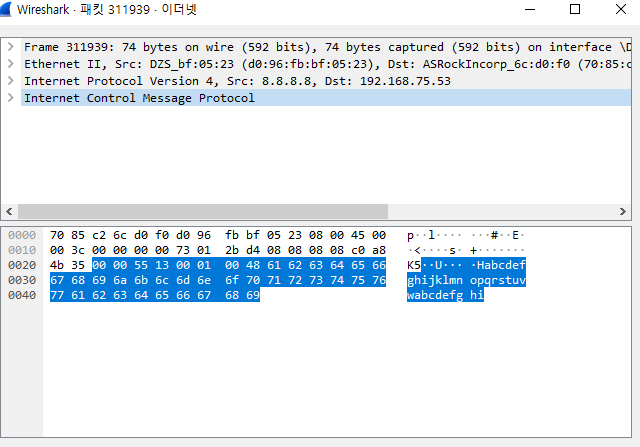The height and width of the screenshot is (447, 640).
Task: Click hex byte 45 in row 0000
Action: click(x=358, y=235)
